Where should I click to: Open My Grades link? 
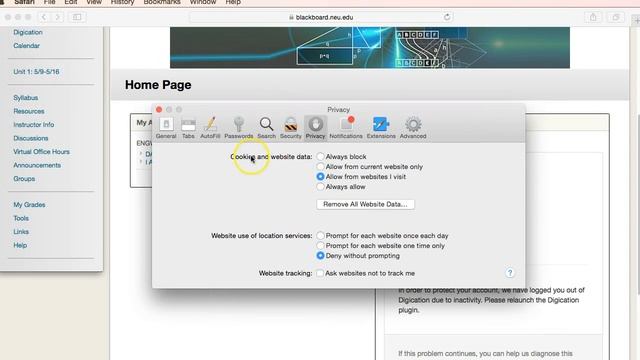click(29, 205)
